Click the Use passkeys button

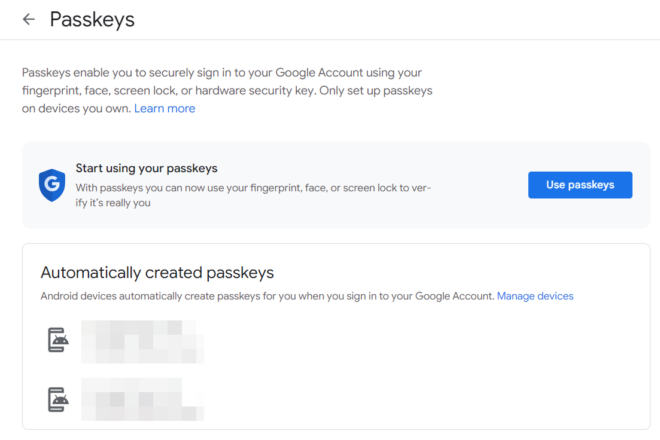pyautogui.click(x=580, y=185)
